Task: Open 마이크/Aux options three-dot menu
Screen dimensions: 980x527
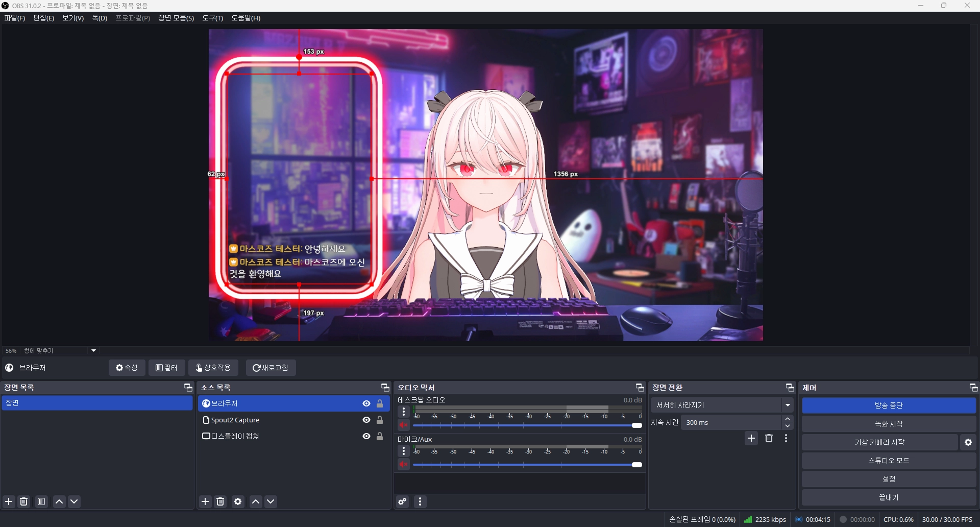Action: pos(404,451)
